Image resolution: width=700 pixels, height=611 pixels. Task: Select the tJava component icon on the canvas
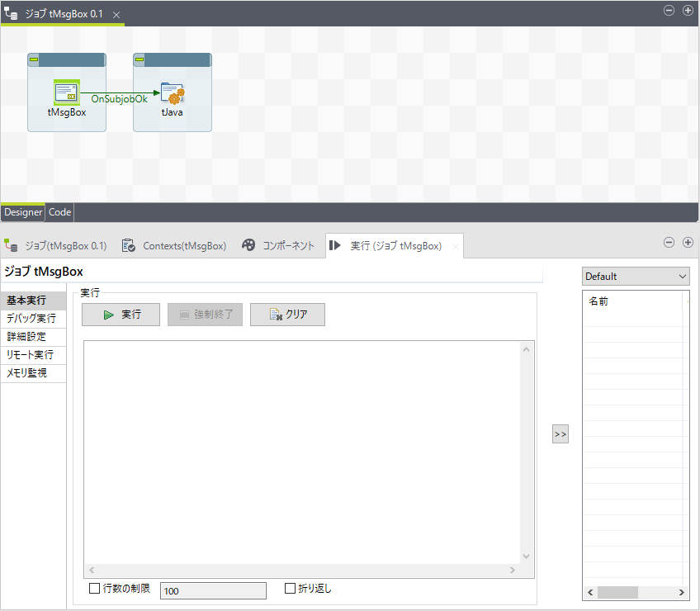point(172,92)
